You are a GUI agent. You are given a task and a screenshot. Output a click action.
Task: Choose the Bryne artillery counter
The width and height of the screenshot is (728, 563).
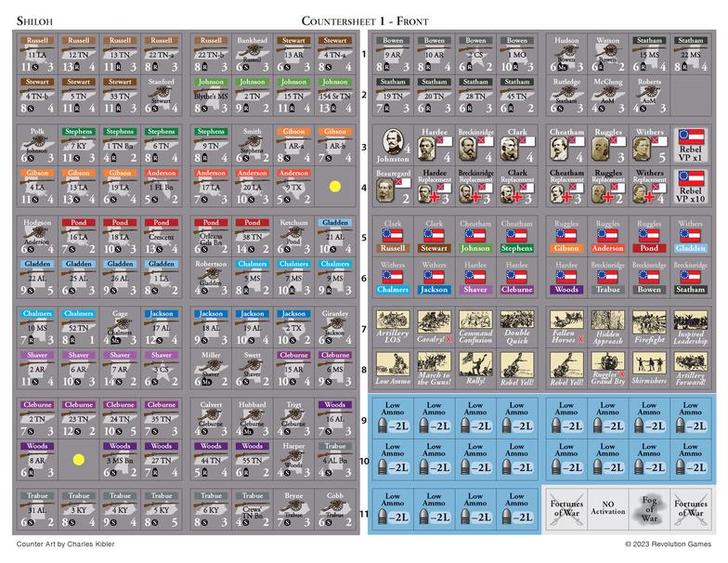point(293,509)
